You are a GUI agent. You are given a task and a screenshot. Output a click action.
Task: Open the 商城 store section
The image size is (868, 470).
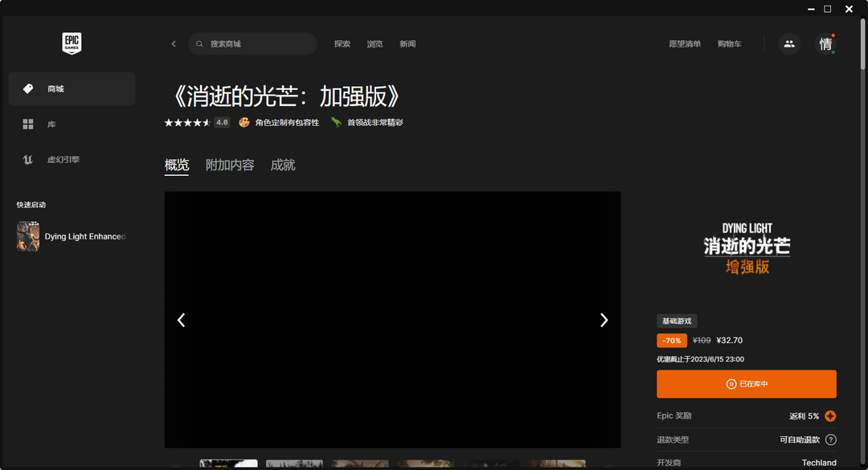pos(72,88)
